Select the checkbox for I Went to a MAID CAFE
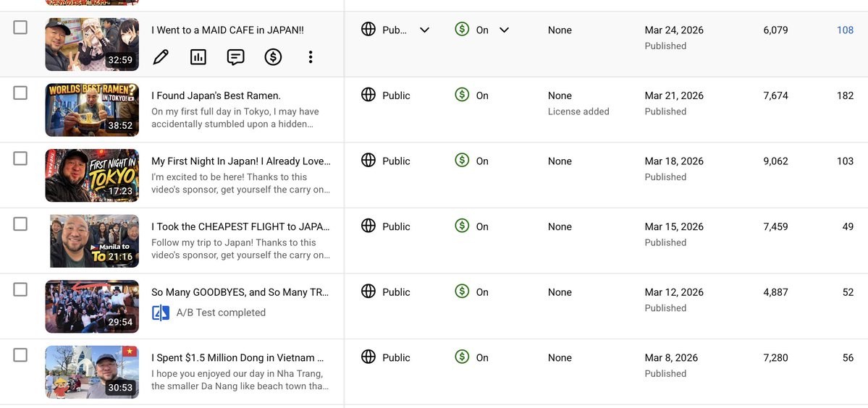Viewport: 868px width, 408px height. pyautogui.click(x=20, y=27)
